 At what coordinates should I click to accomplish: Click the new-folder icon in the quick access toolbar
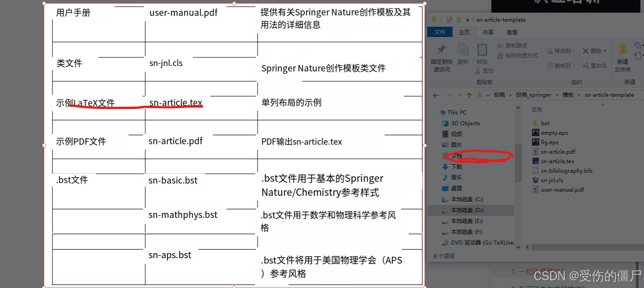click(459, 20)
